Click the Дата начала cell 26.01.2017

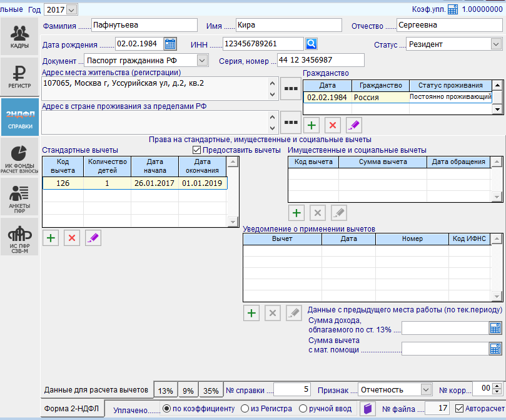click(x=154, y=183)
